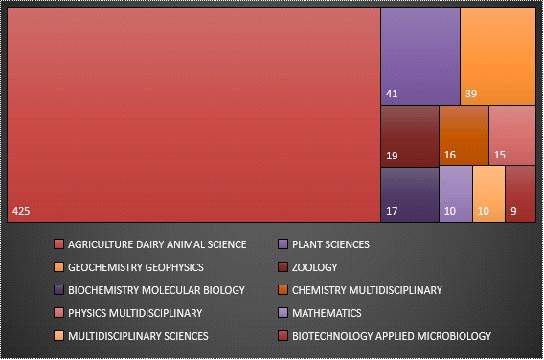This screenshot has width=544, height=360.
Task: Select the orange treemap block labeled 39
Action: 498,56
